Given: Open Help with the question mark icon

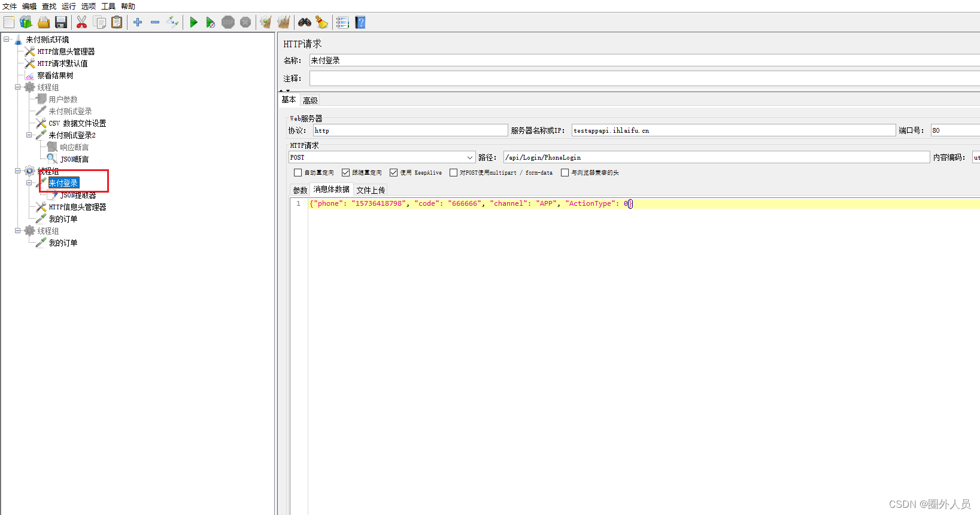Looking at the screenshot, I should pos(360,22).
